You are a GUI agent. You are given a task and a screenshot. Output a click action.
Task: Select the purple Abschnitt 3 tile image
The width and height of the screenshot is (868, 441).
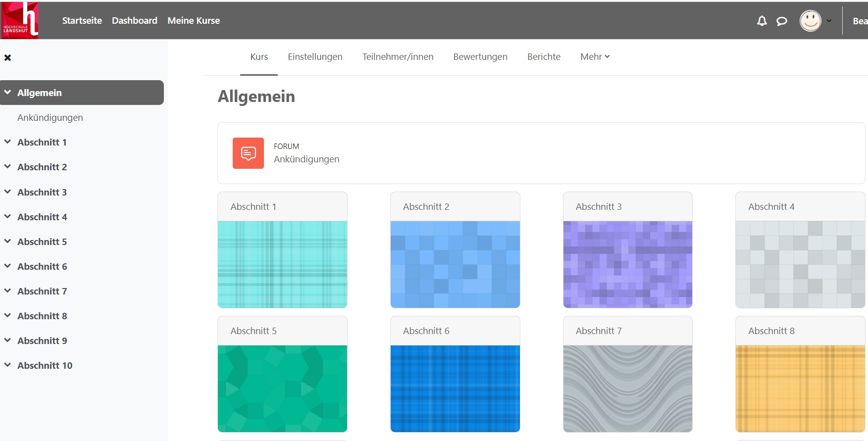(x=627, y=264)
